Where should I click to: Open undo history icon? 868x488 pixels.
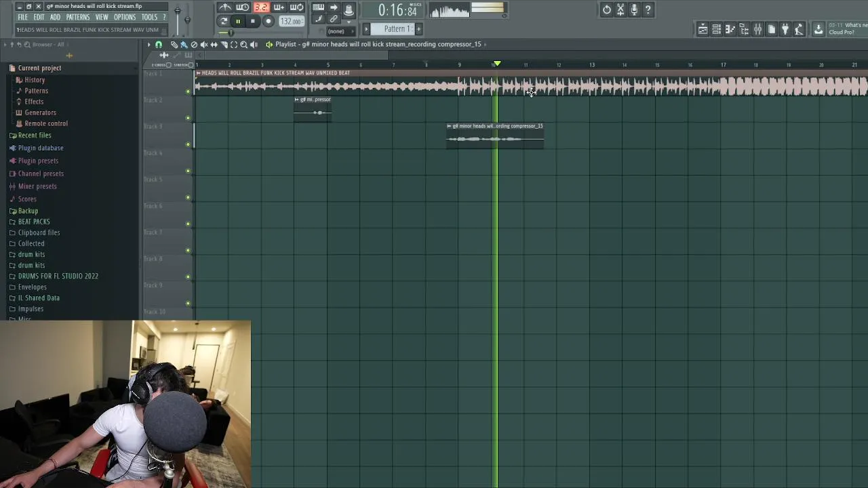pos(606,9)
